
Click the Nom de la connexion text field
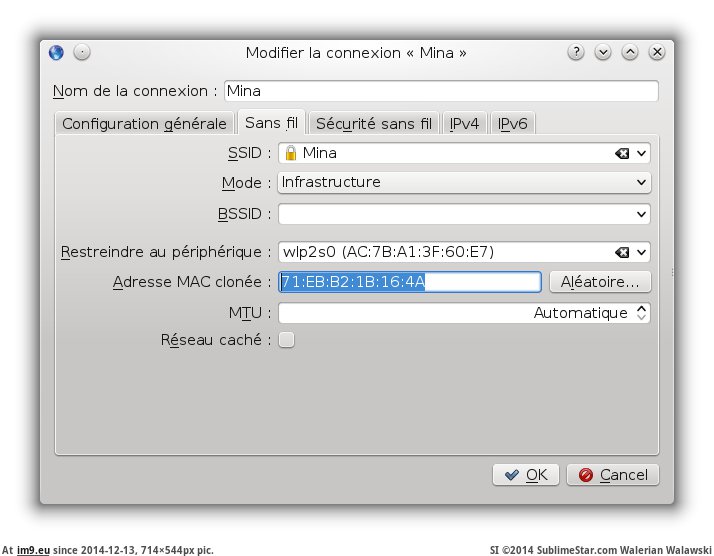tap(441, 91)
